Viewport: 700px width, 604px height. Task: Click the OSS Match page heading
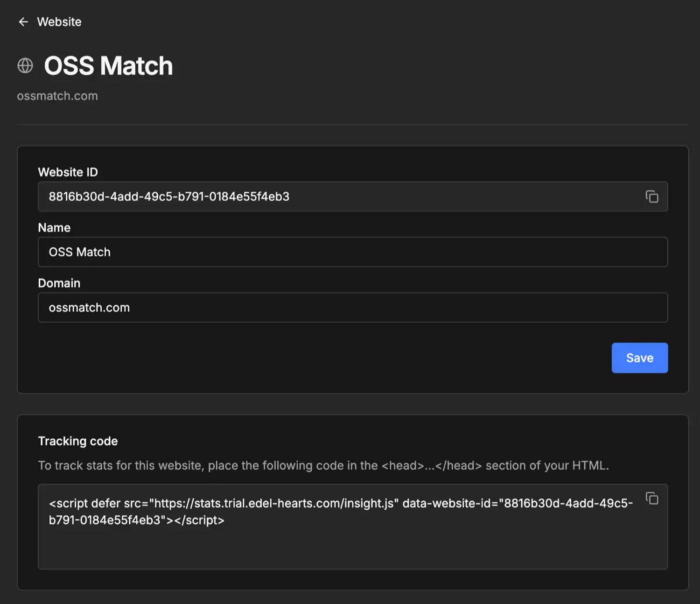(x=108, y=66)
